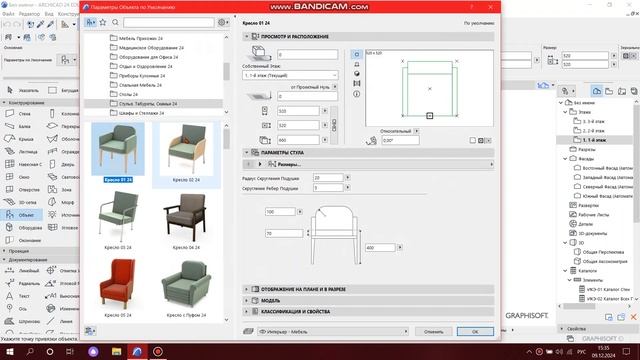This screenshot has height=360, width=640.
Task: Open the library settings gear menu
Action: coord(222,22)
